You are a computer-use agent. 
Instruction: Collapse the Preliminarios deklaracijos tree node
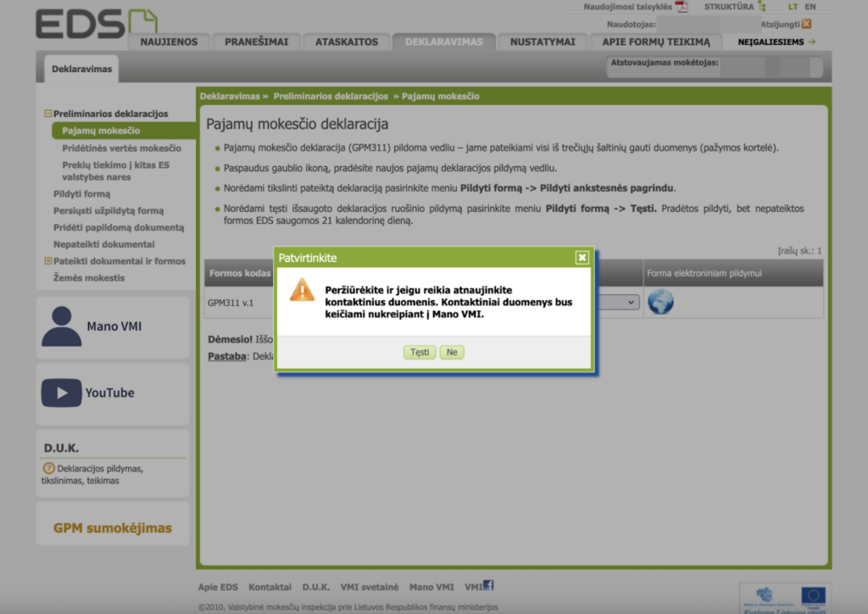pos(48,114)
